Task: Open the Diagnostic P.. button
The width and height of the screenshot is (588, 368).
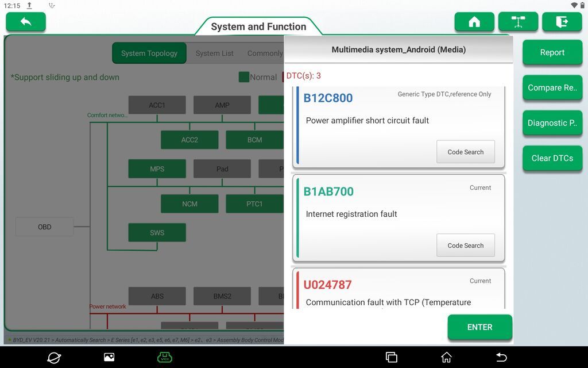Action: point(552,123)
